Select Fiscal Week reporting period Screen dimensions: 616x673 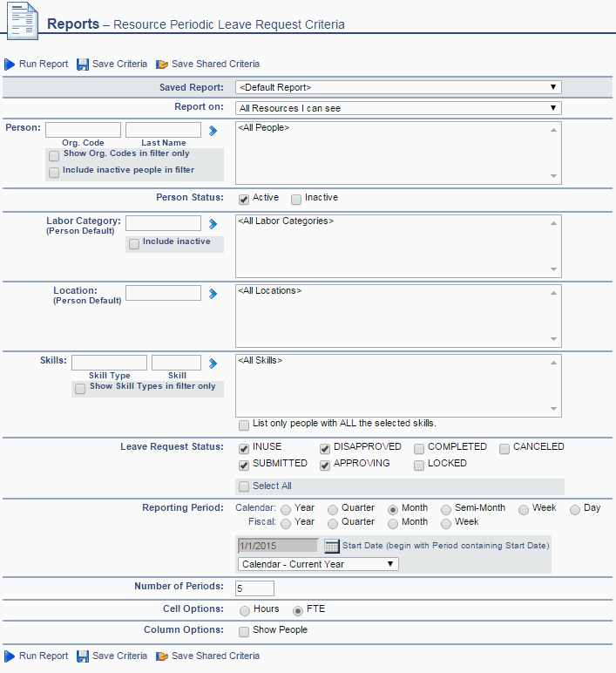click(446, 524)
